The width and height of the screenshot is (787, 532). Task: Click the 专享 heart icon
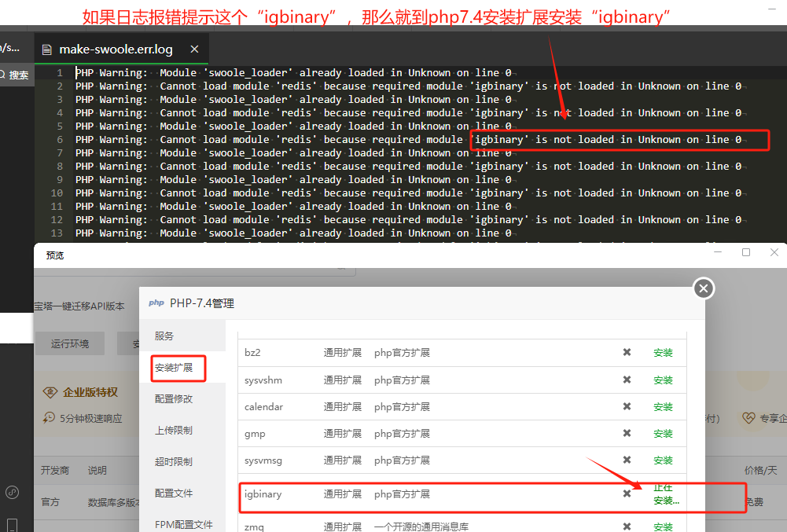[x=748, y=417]
